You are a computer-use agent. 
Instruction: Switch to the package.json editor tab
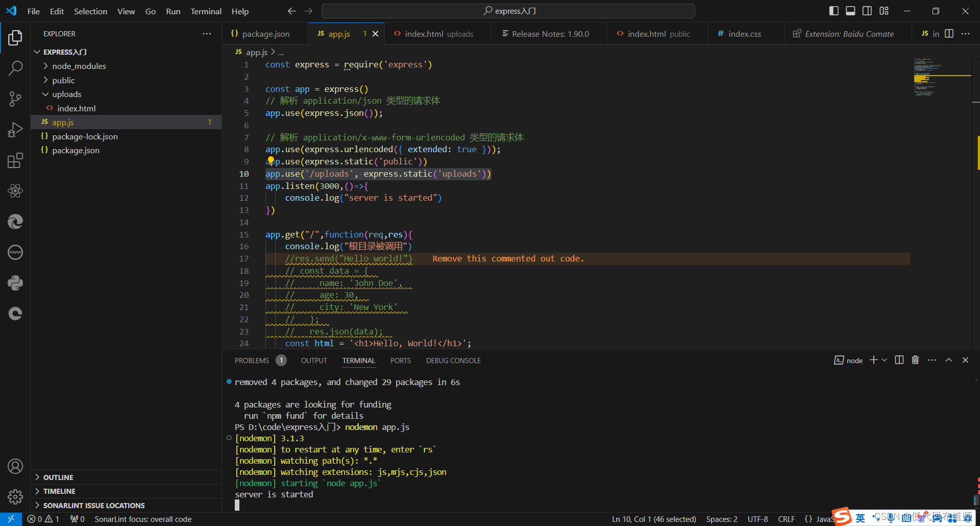point(265,34)
